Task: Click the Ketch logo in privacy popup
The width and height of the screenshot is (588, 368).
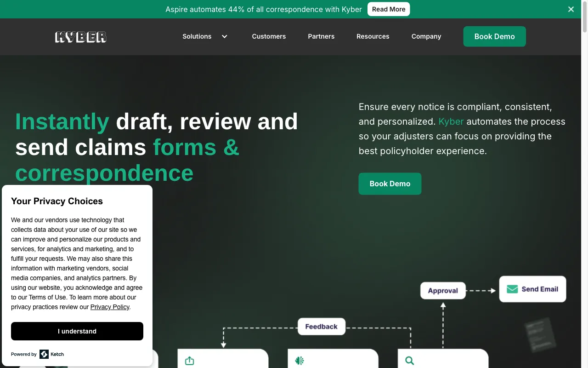Action: (51, 354)
